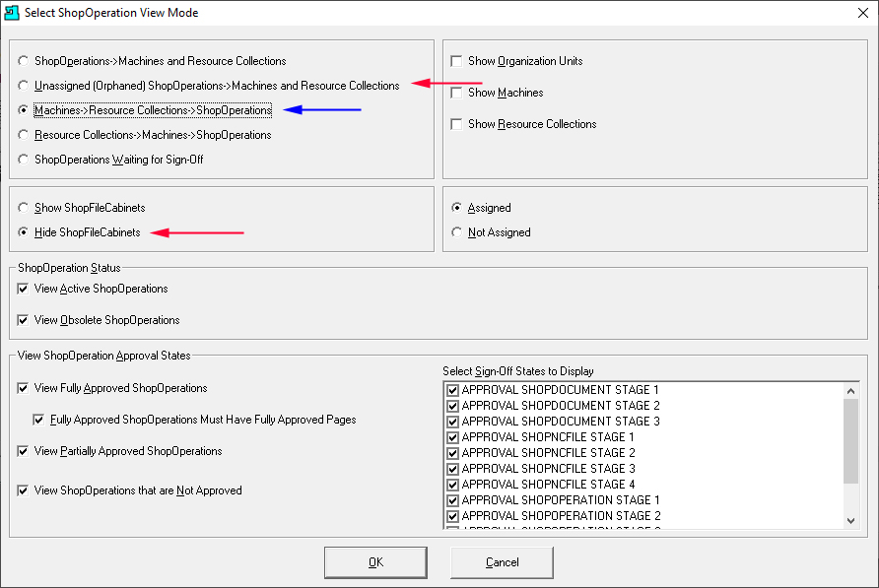
Task: Toggle View Obsolete ShopOperations checkbox
Action: (23, 320)
